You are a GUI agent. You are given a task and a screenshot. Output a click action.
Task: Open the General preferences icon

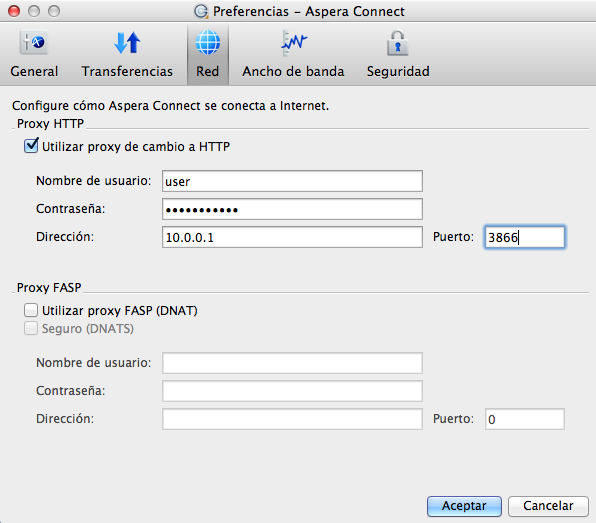coord(34,42)
